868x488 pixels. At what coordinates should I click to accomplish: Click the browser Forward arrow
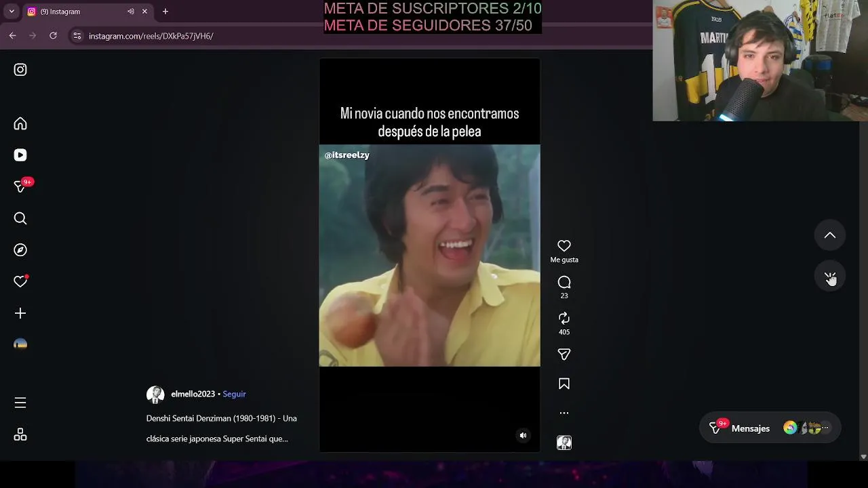tap(33, 36)
